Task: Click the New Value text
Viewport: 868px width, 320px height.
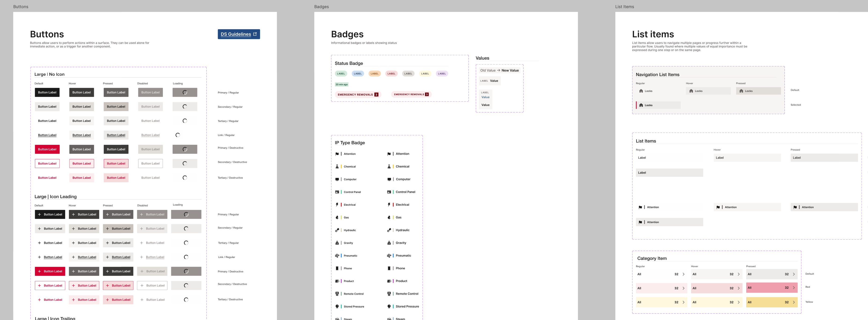Action: [x=510, y=70]
